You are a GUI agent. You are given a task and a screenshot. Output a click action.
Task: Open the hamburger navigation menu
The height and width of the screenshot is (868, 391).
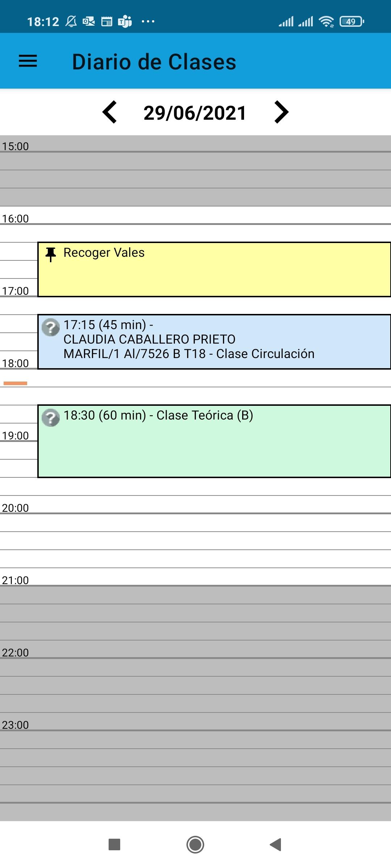coord(28,61)
